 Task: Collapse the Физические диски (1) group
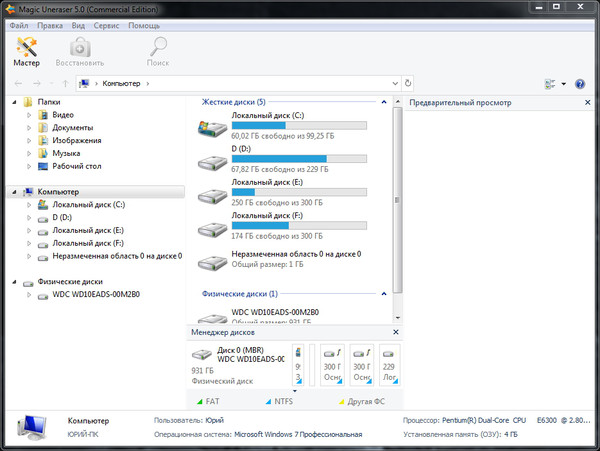click(384, 294)
